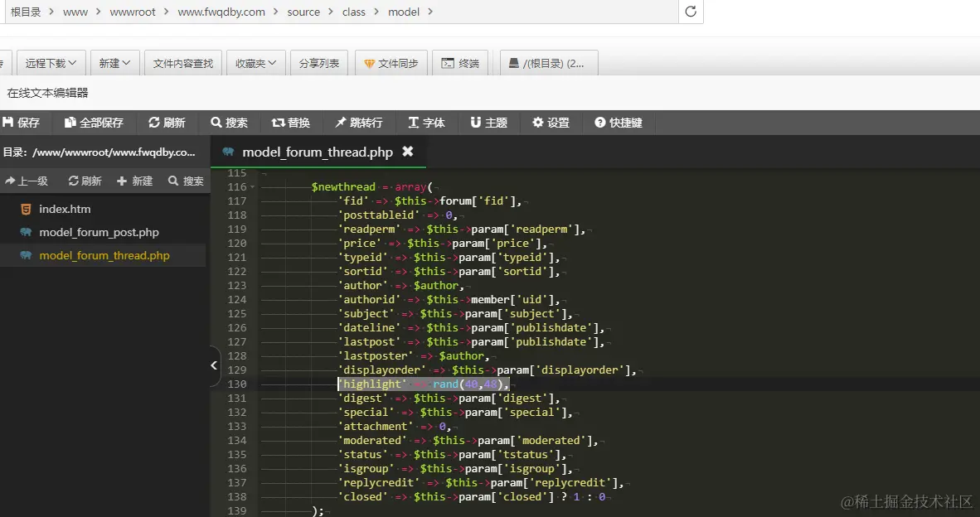Click the 分享列表 button
The width and height of the screenshot is (980, 517).
coord(318,63)
